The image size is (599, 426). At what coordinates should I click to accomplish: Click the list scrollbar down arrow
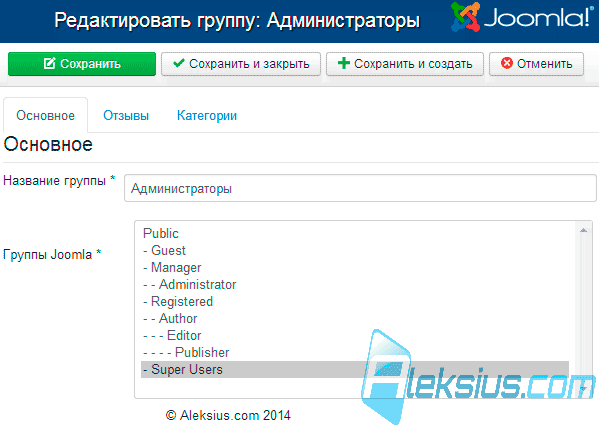point(583,389)
